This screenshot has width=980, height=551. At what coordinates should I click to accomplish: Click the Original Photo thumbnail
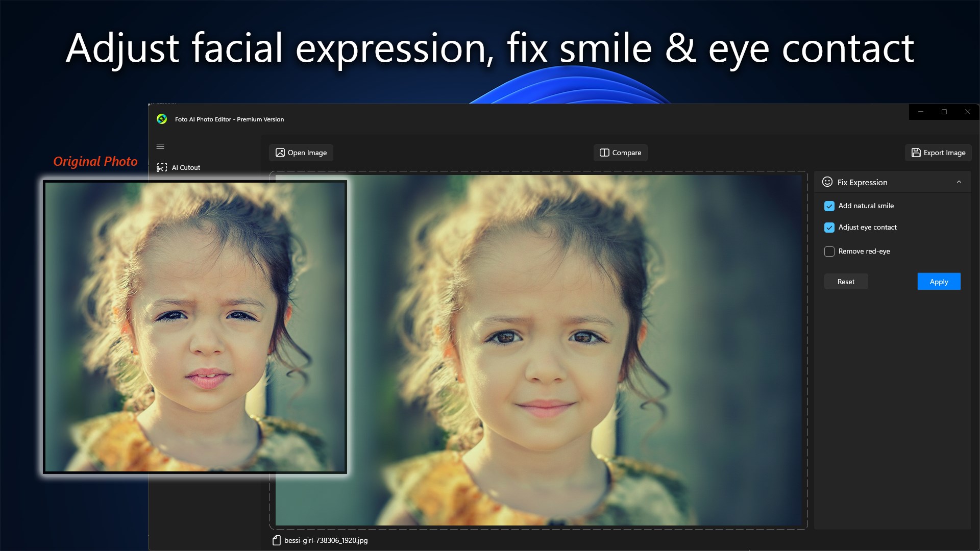click(195, 327)
